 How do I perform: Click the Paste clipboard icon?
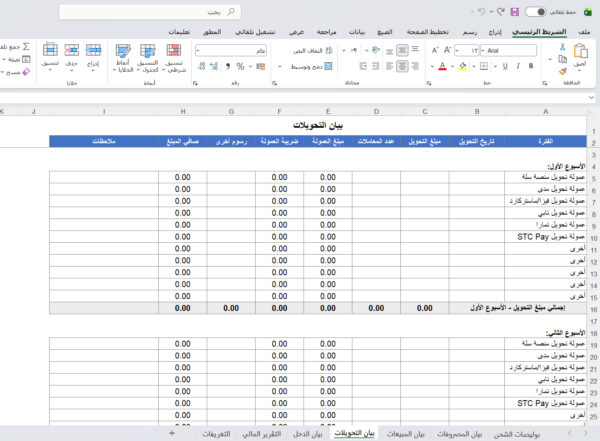tap(580, 51)
